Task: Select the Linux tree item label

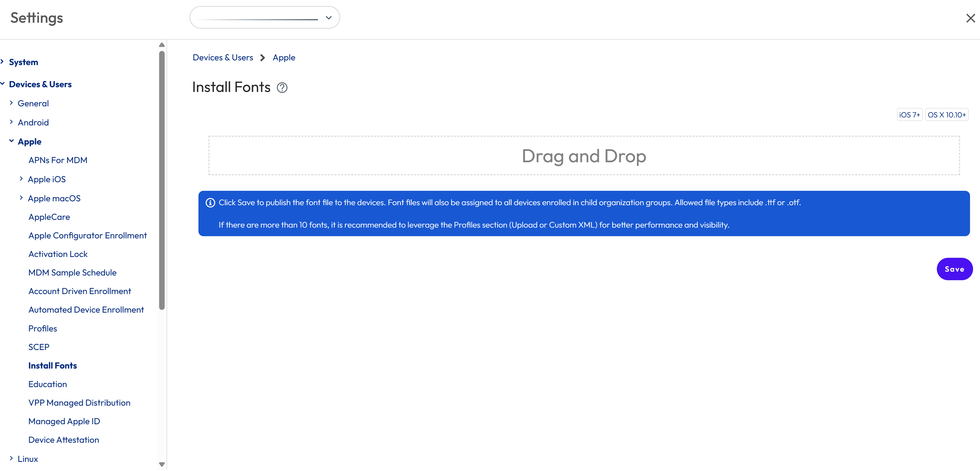Action: tap(28, 459)
